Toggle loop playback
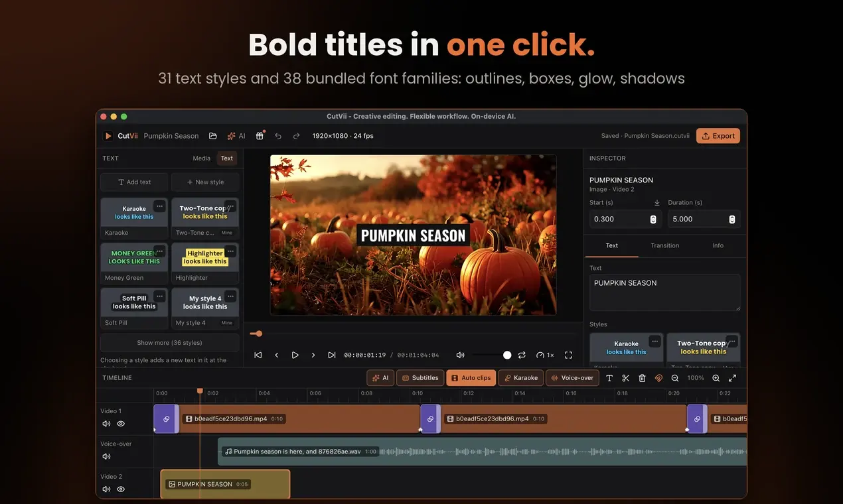 point(522,355)
